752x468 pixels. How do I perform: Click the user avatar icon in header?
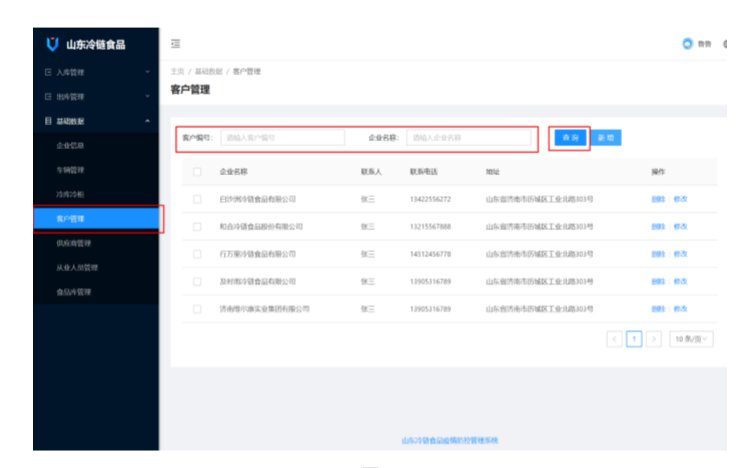point(687,44)
